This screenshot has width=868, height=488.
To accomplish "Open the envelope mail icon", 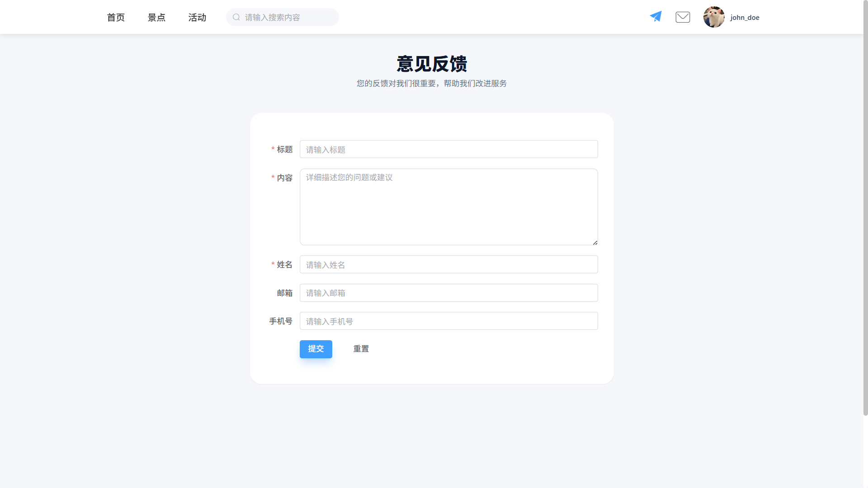I will [683, 17].
